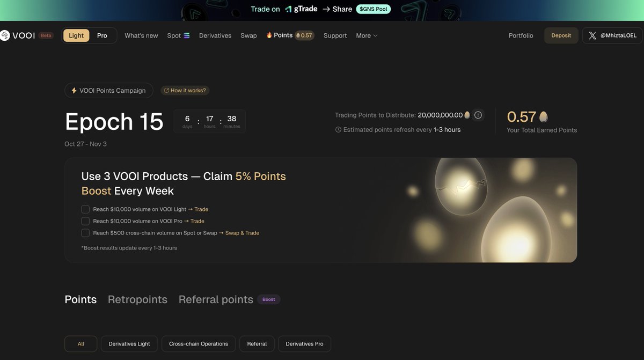This screenshot has width=644, height=360.
Task: Click the external link icon in How it works
Action: (166, 91)
